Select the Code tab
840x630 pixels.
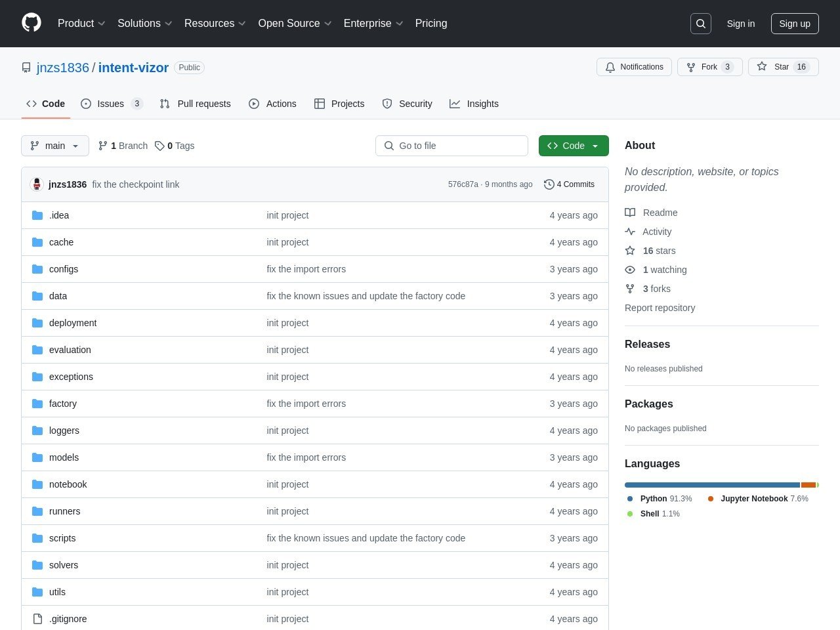(46, 104)
